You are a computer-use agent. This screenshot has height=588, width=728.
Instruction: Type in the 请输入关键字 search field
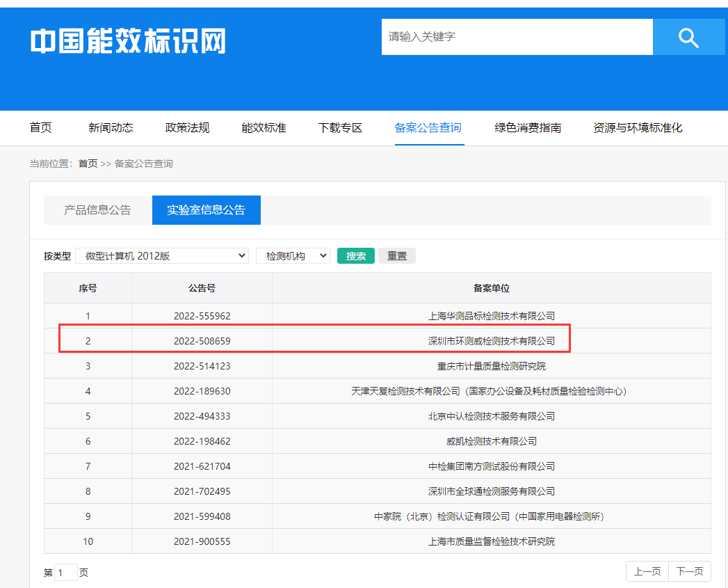click(x=516, y=37)
